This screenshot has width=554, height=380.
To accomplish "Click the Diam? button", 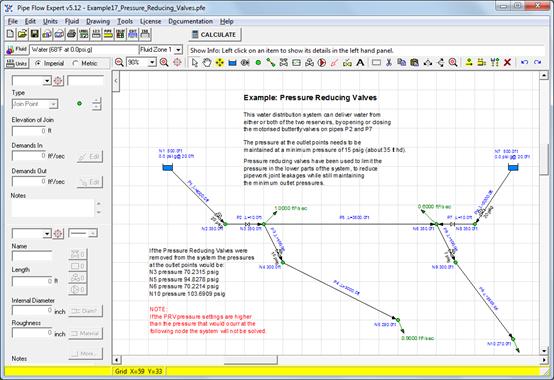I will (x=85, y=311).
